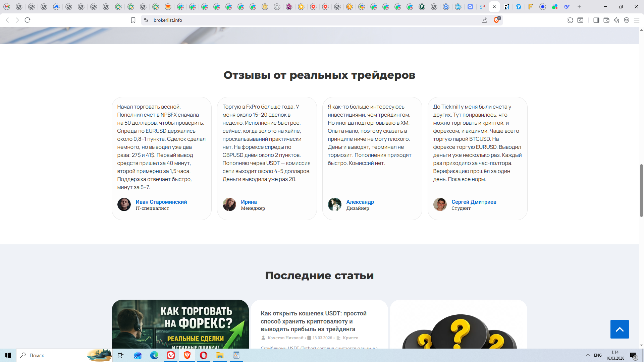Open the ENG language switcher

tap(598, 355)
